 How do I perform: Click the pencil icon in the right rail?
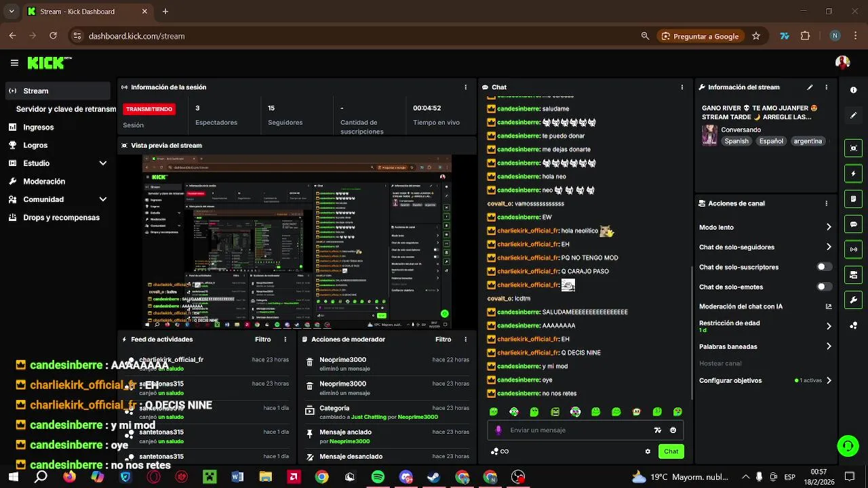(x=853, y=115)
